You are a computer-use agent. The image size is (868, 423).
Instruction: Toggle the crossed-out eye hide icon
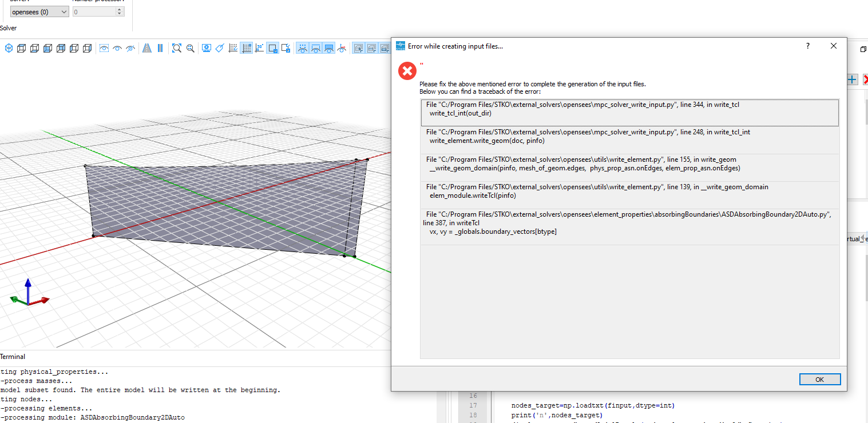coord(130,49)
